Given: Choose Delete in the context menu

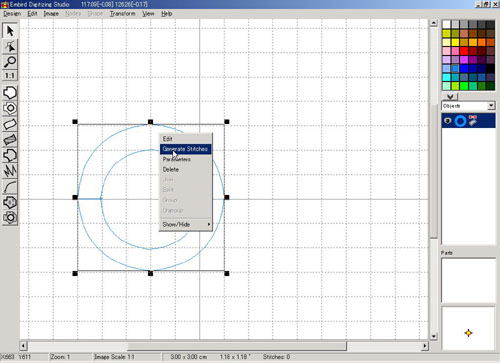Looking at the screenshot, I should coord(186,169).
